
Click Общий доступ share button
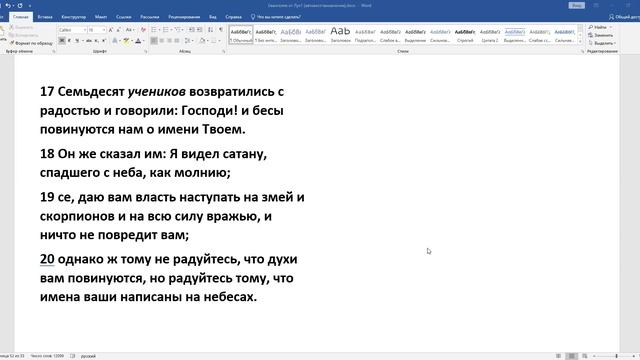[624, 17]
